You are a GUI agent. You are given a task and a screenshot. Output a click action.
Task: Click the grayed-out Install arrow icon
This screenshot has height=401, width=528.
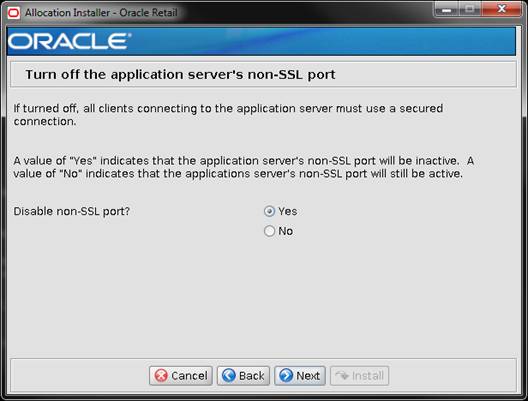[x=342, y=375]
